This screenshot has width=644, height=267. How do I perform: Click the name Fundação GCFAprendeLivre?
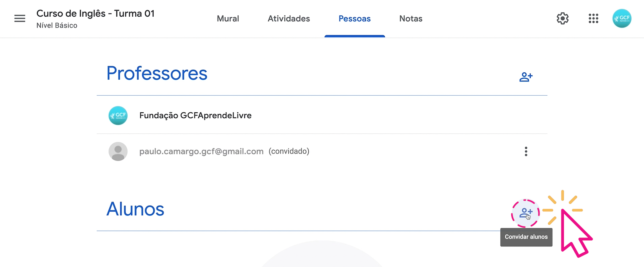pos(195,115)
